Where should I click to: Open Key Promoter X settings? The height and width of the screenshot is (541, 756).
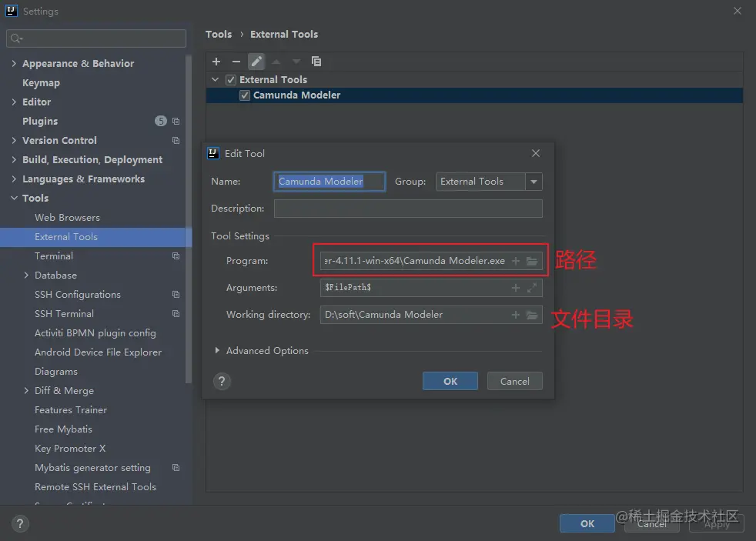[x=70, y=449]
